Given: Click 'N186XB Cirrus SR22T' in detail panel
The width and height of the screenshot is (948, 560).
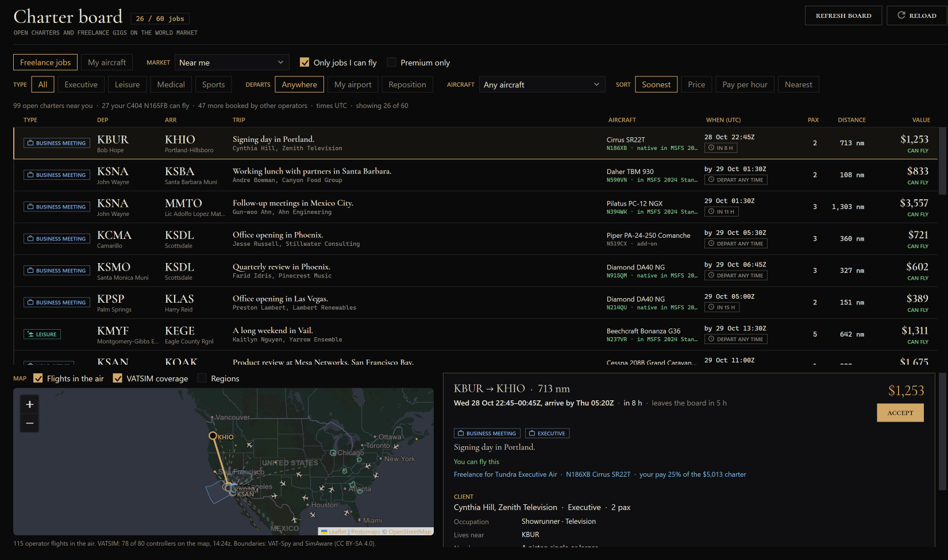Looking at the screenshot, I should click(598, 474).
